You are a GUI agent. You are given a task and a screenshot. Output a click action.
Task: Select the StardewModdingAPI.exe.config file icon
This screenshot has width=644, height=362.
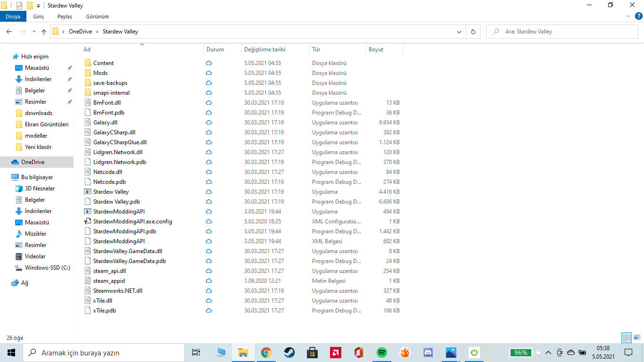pos(88,222)
